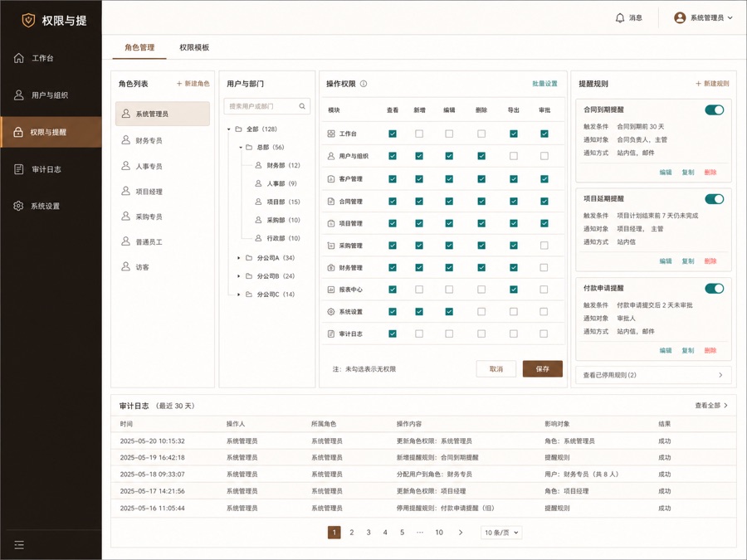This screenshot has width=747, height=560.
Task: Click the 采购管理 module icon
Action: pos(331,246)
